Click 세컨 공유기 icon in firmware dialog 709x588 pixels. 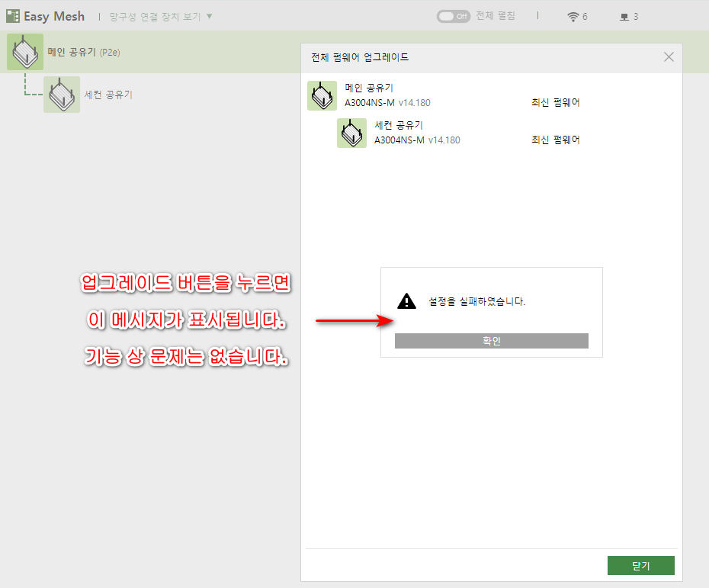pos(351,133)
